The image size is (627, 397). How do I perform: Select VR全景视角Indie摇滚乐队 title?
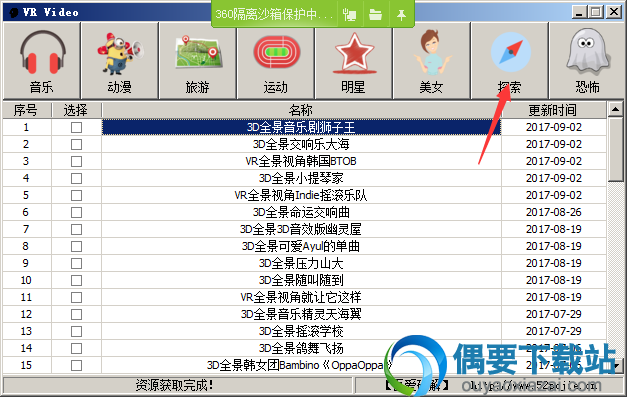[x=301, y=196]
